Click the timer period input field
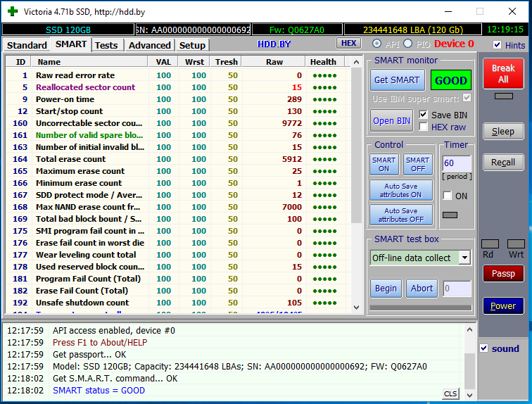Image resolution: width=532 pixels, height=404 pixels. pyautogui.click(x=456, y=163)
